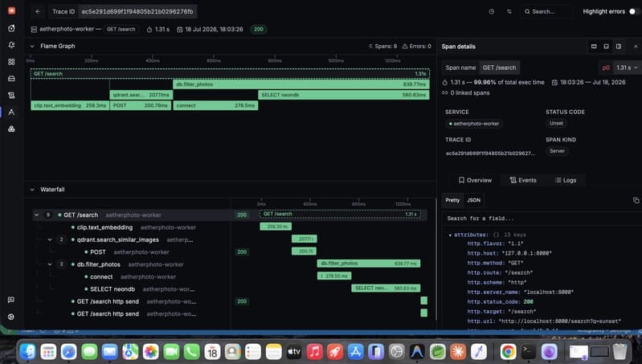Click the SELECT neondb flame graph bar
Image resolution: width=642 pixels, height=364 pixels.
344,95
